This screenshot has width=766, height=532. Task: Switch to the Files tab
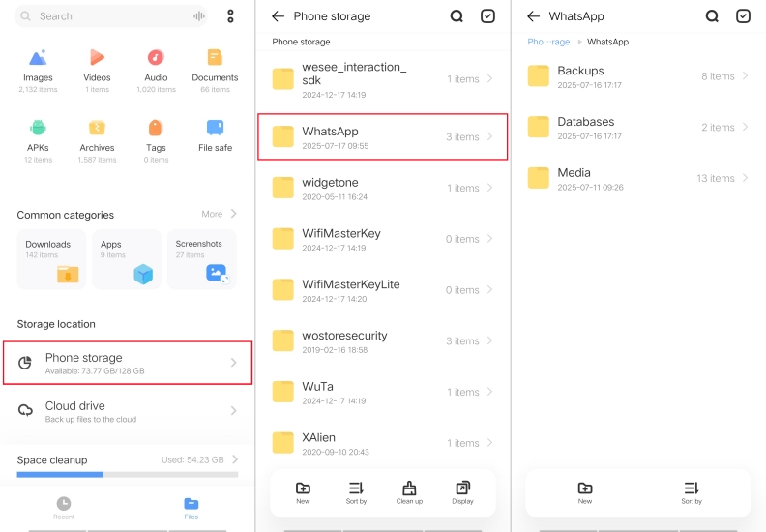(x=191, y=508)
